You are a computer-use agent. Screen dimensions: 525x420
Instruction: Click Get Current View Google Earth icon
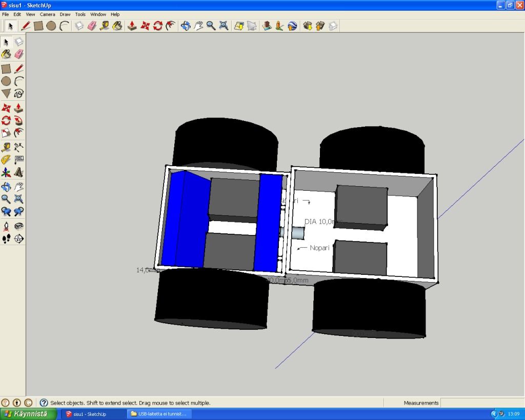coord(239,26)
